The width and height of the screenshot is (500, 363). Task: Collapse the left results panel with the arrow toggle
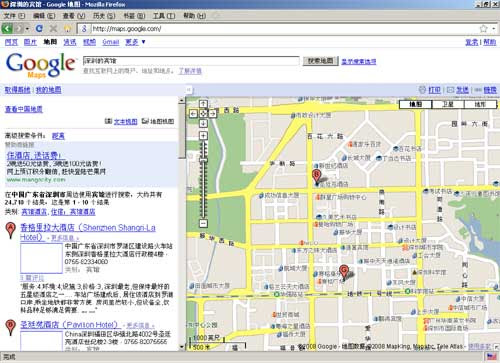[189, 90]
